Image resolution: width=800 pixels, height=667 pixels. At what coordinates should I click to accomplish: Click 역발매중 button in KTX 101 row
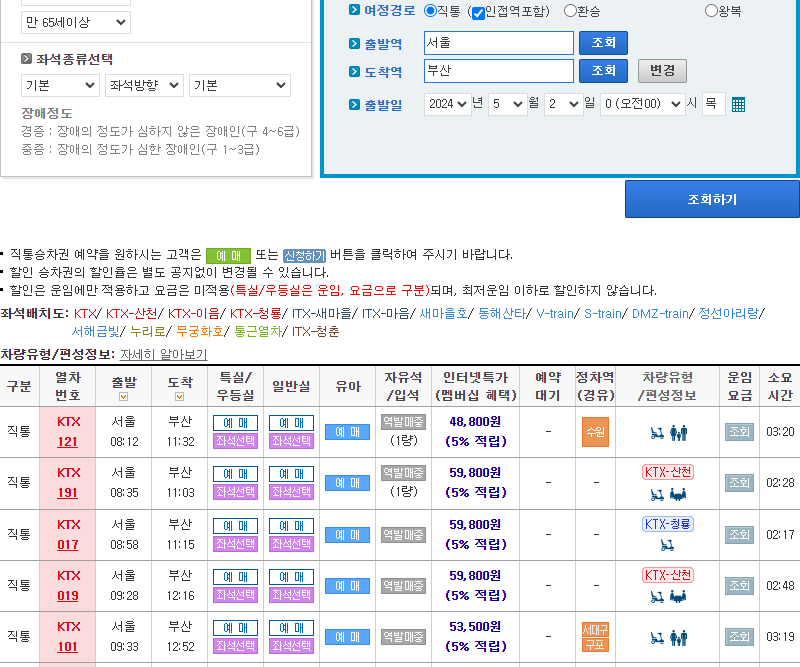pos(404,637)
